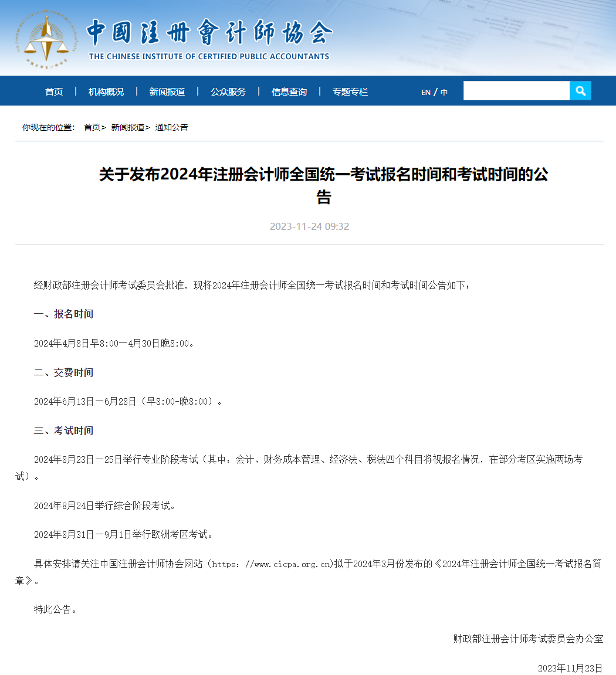Click the CICPA emblem logo

(x=46, y=40)
